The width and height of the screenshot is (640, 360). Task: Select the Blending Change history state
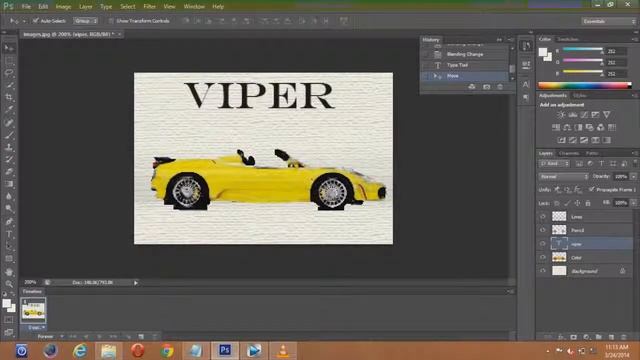click(x=464, y=54)
